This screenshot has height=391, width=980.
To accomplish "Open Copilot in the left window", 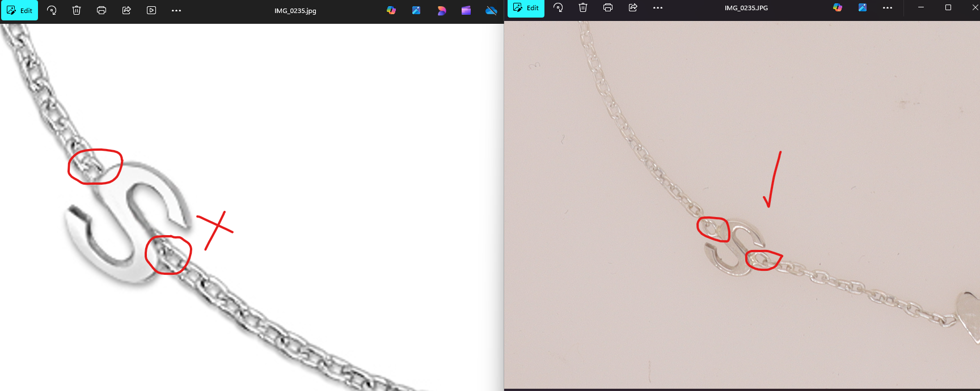I will [x=391, y=10].
